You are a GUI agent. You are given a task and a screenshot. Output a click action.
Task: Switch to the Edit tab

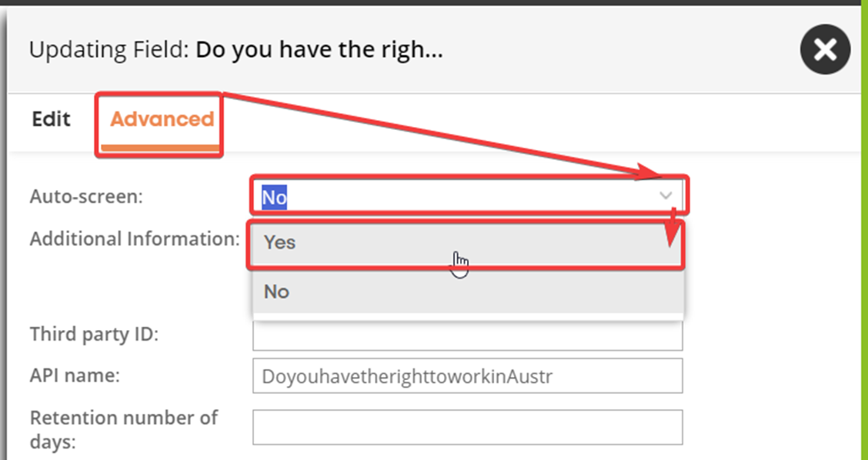51,119
